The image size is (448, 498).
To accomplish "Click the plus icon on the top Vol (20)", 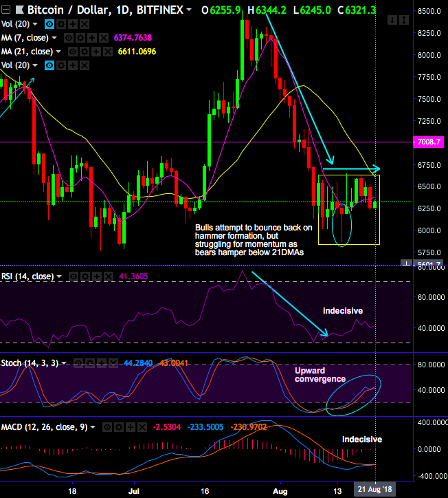I will (73, 24).
